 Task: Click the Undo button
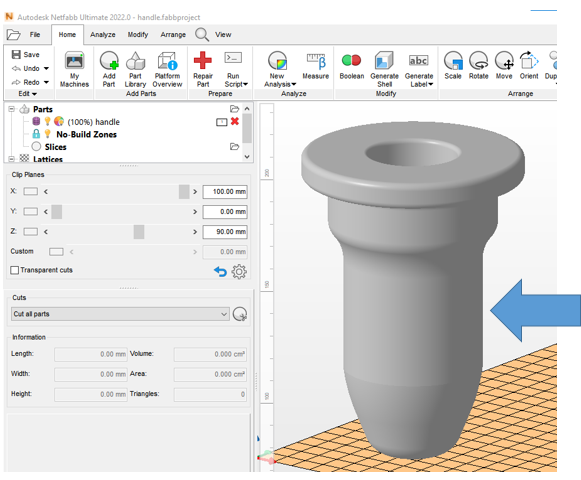coord(26,69)
